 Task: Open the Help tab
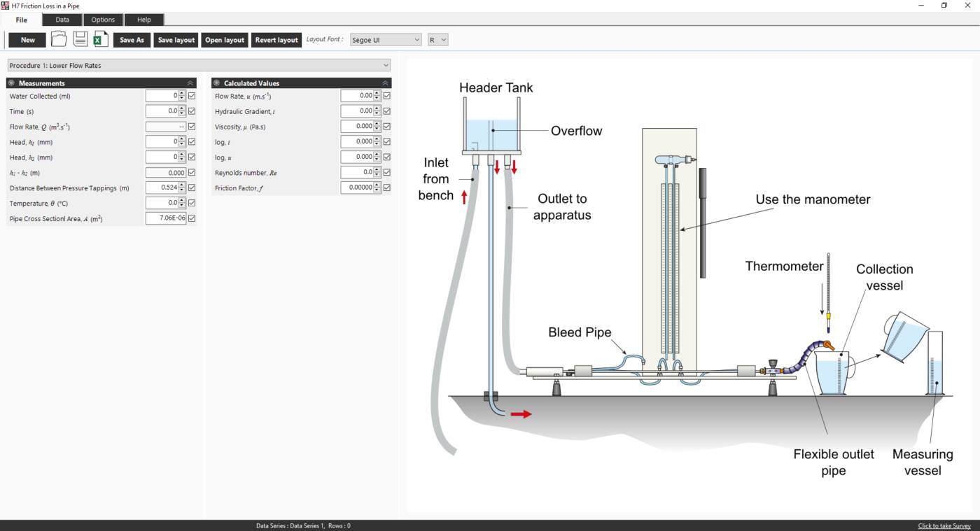point(143,20)
